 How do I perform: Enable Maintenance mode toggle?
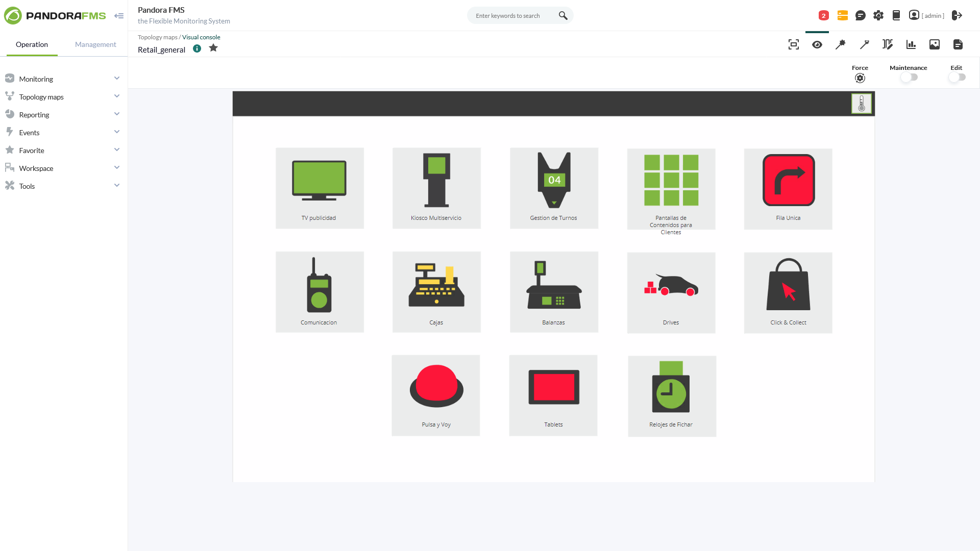coord(909,77)
